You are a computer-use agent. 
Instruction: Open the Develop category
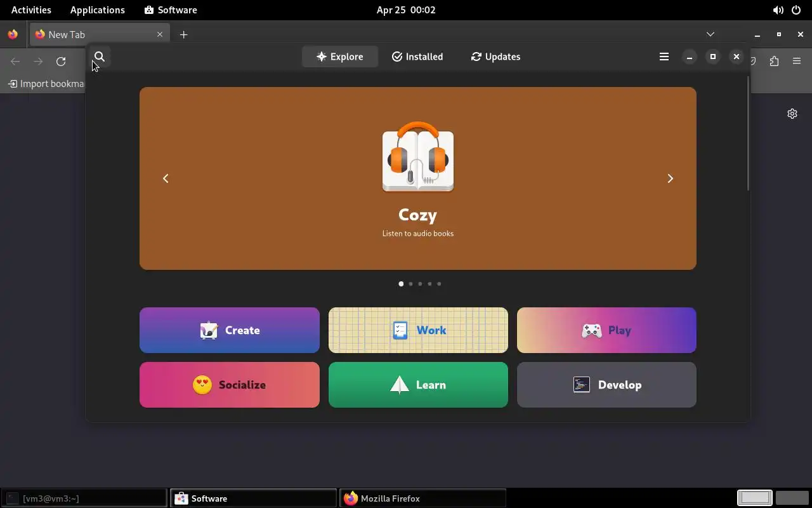tap(606, 385)
